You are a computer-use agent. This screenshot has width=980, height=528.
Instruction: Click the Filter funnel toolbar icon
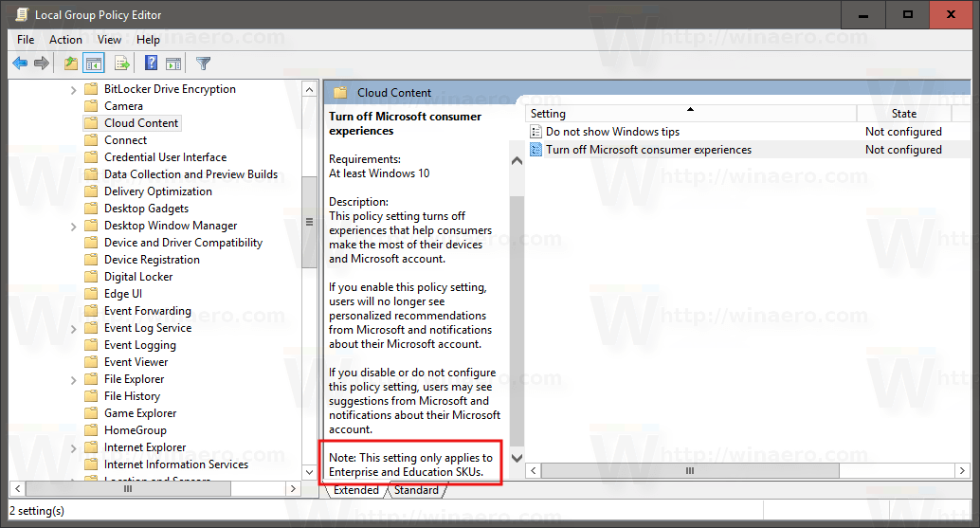click(203, 64)
